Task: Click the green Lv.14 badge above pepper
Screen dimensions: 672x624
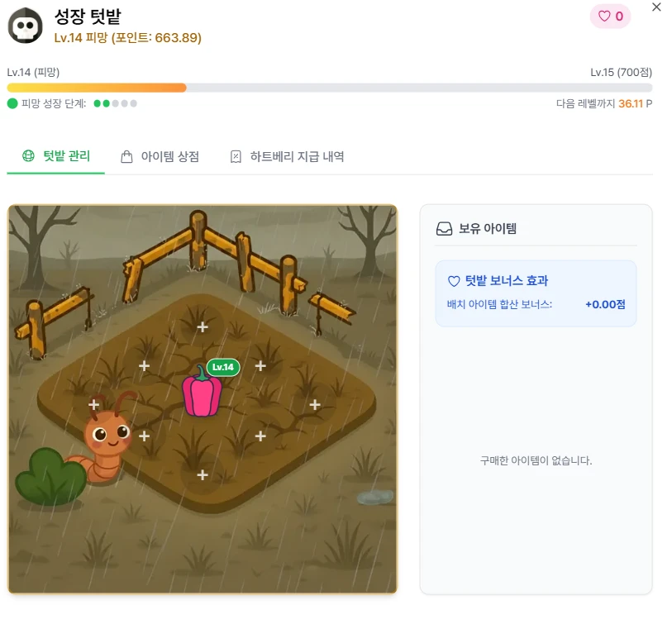Action: coord(223,367)
